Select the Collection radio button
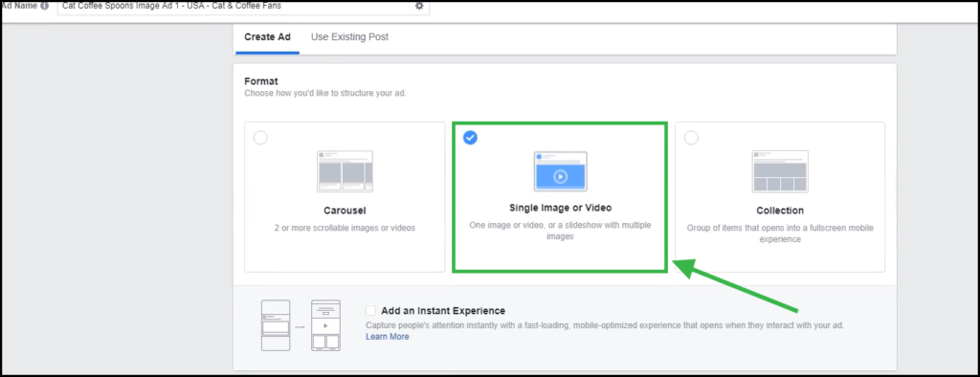 point(691,138)
